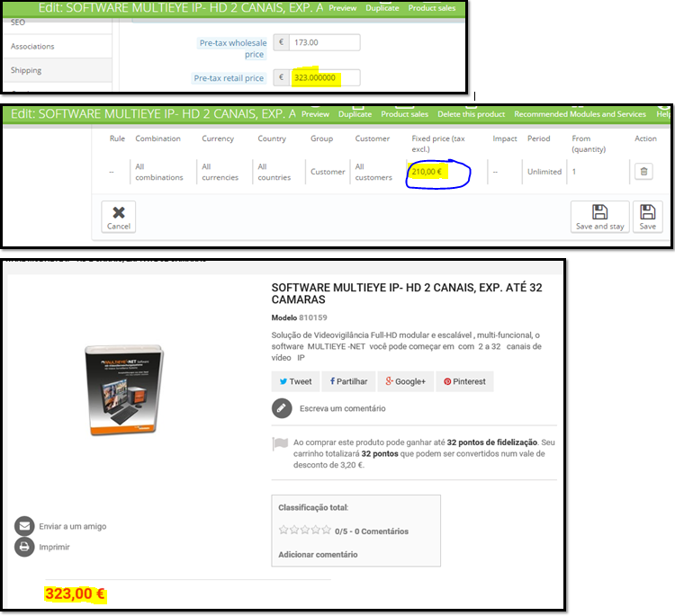Screen dimensions: 675x616
Task: Click the product box image thumbnail
Action: click(x=124, y=390)
